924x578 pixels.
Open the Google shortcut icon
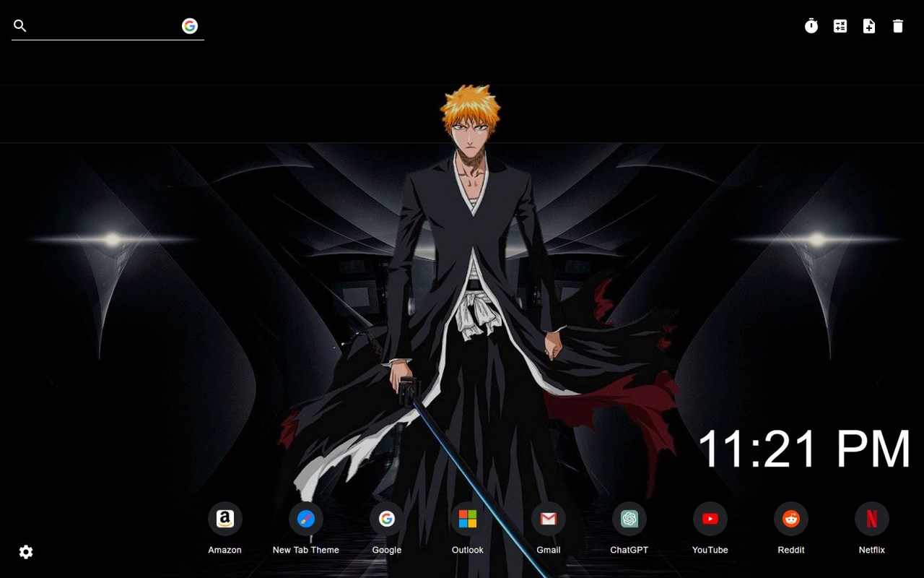coord(387,519)
